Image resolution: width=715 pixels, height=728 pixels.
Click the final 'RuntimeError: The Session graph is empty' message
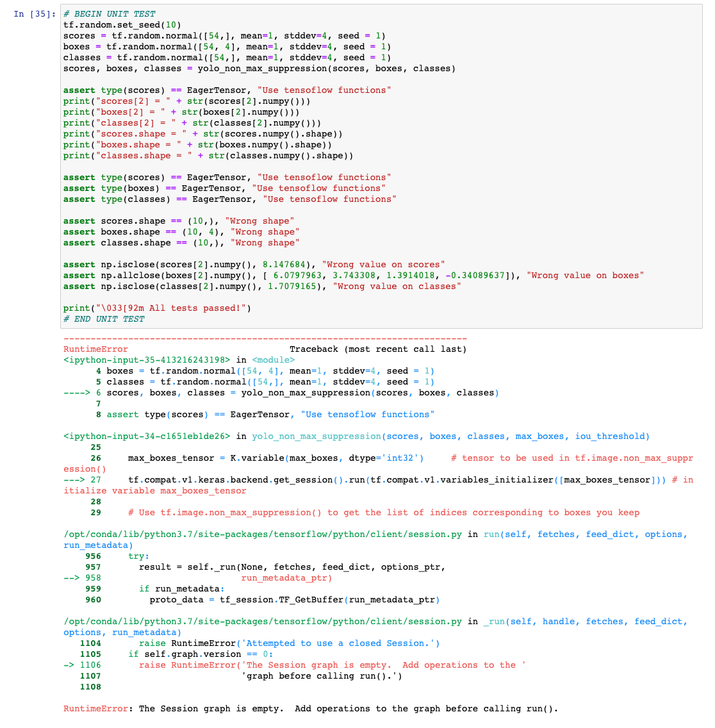(x=311, y=709)
